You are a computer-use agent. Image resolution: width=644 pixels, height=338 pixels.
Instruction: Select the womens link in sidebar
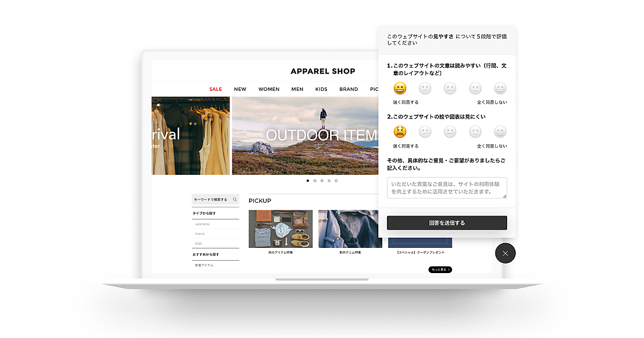pyautogui.click(x=202, y=224)
